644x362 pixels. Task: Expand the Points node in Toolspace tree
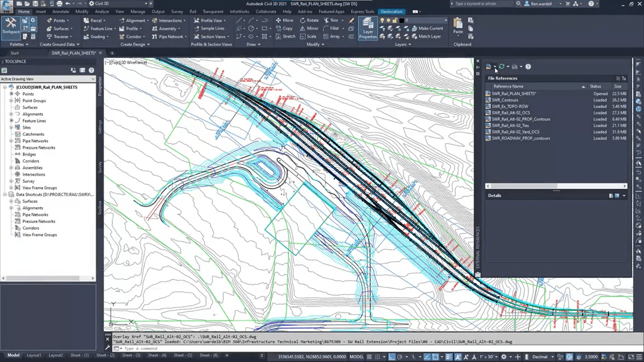11,94
